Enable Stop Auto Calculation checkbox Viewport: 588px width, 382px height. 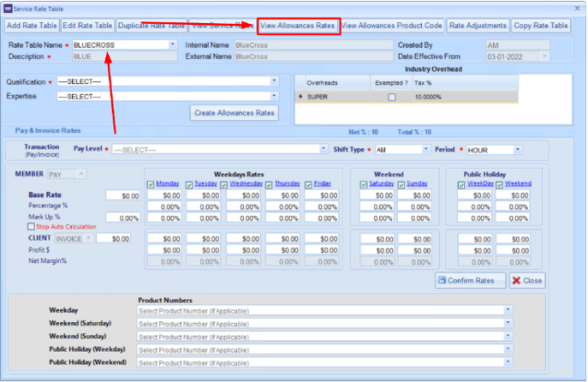[x=31, y=226]
